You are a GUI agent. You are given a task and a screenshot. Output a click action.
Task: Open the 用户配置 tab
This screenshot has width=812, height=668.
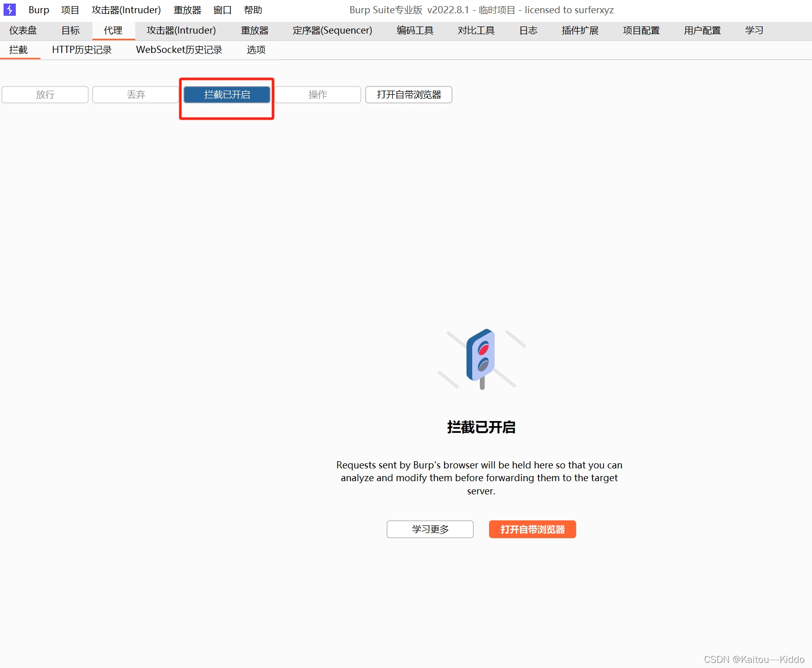pos(702,31)
